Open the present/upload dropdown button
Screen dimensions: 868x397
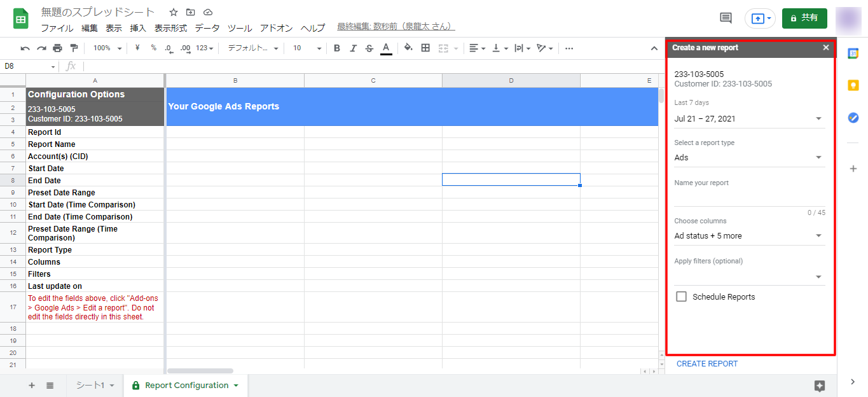[x=761, y=18]
